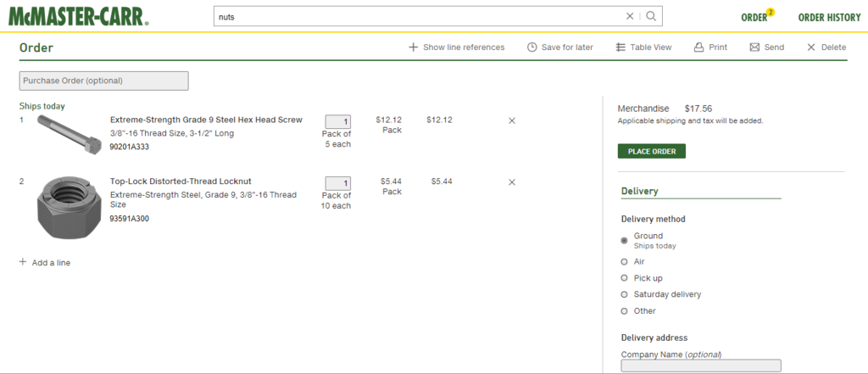Click part number 93591A300
The image size is (868, 374).
129,218
